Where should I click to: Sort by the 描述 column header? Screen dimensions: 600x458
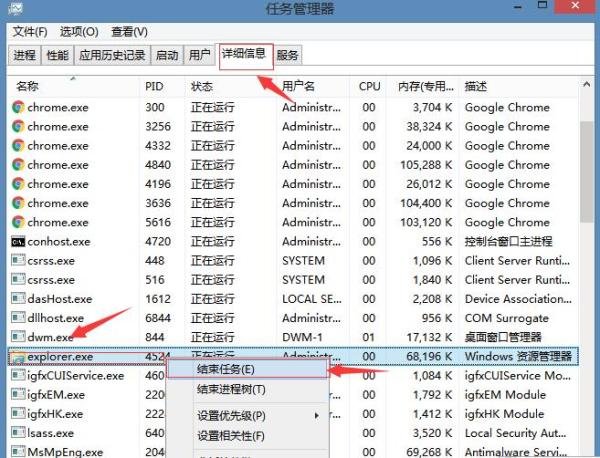coord(519,86)
